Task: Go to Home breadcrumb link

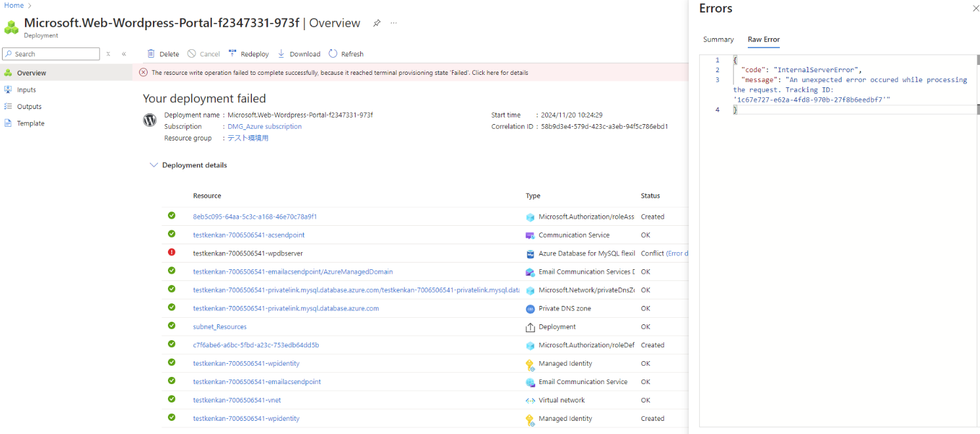Action: [14, 5]
